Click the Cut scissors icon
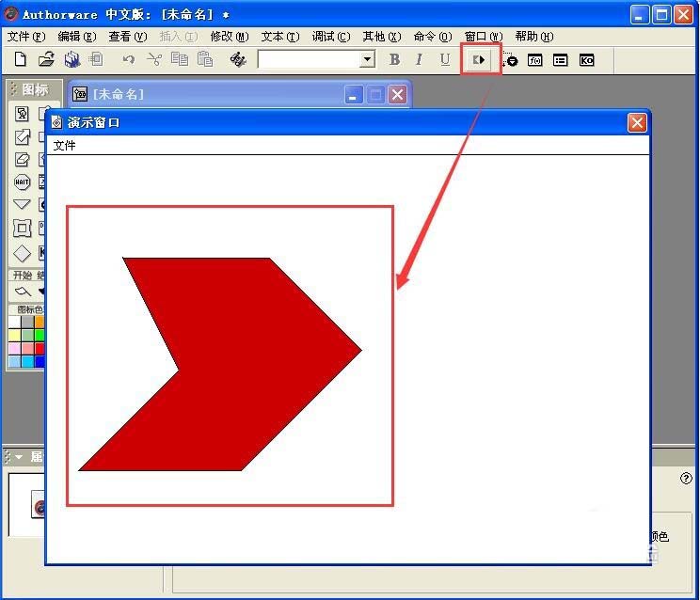Screen dimensions: 700x600 pos(154,59)
